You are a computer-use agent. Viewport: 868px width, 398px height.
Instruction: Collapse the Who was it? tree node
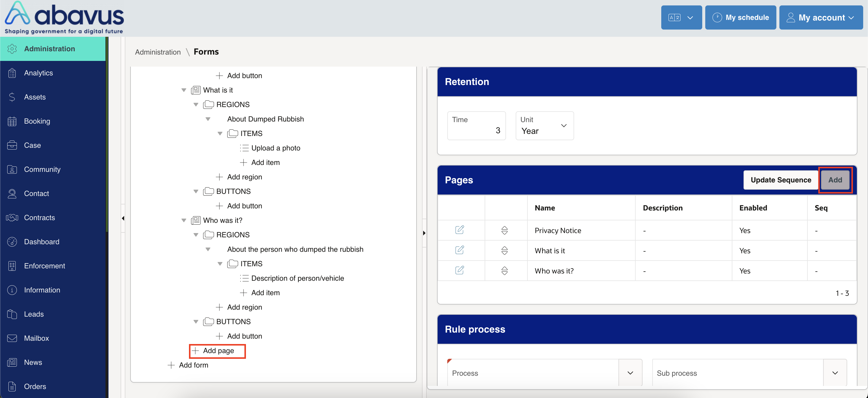tap(184, 220)
